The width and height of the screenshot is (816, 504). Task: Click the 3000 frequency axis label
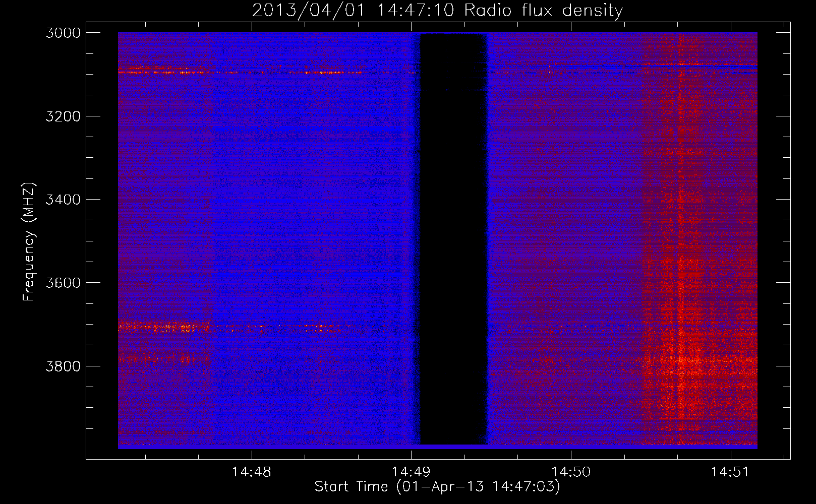coord(63,33)
